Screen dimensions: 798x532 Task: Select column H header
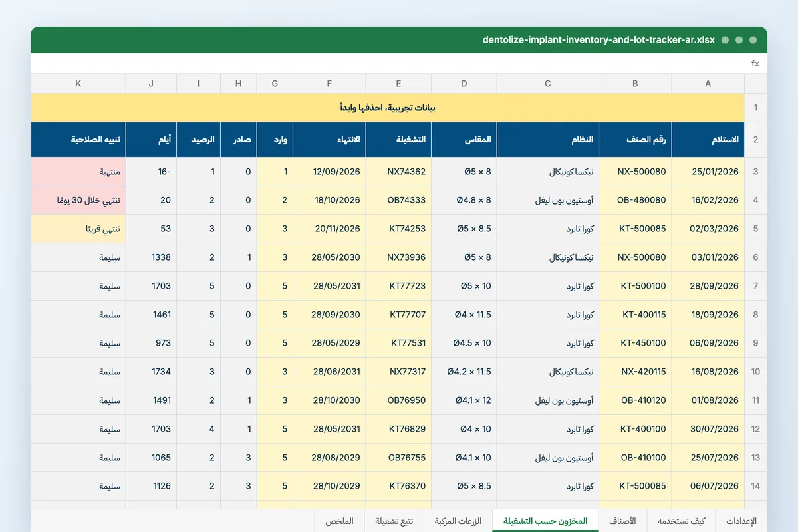click(x=239, y=84)
